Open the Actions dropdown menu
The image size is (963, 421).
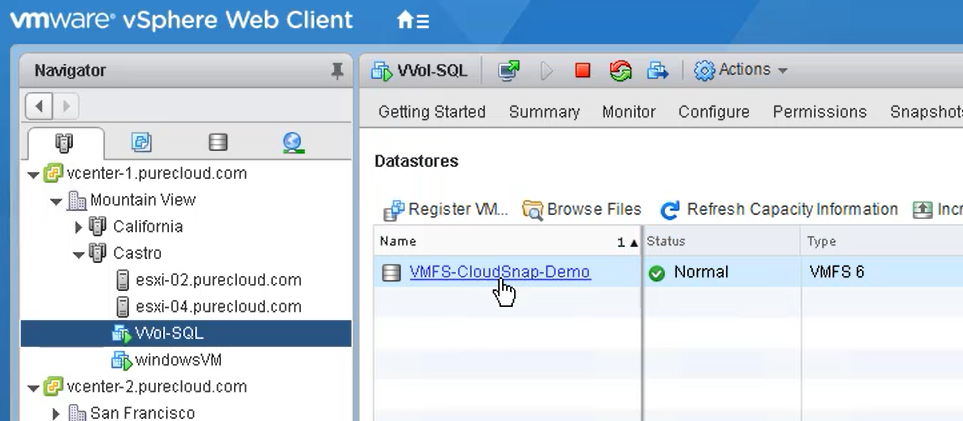coord(741,70)
